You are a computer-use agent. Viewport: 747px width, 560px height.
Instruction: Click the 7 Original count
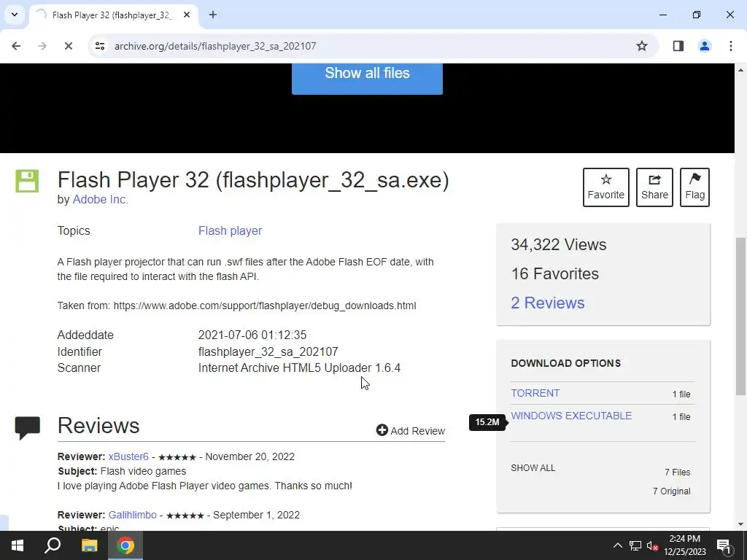671,491
